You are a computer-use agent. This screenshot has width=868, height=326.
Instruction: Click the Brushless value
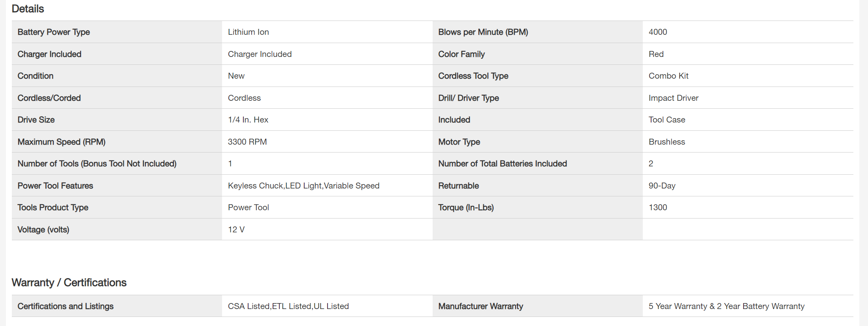click(667, 142)
